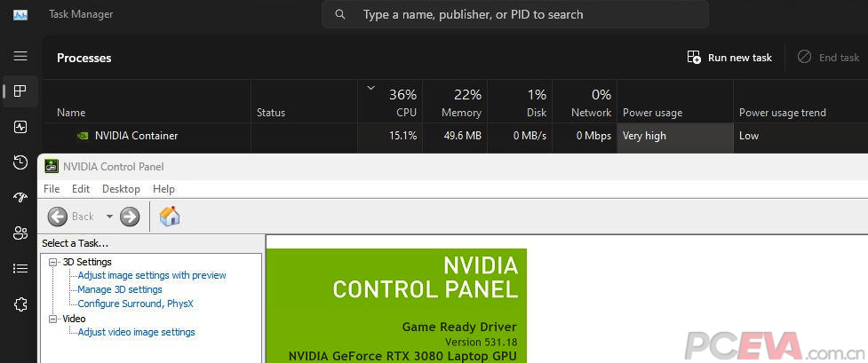Image resolution: width=868 pixels, height=363 pixels.
Task: Open Startup apps page icon
Action: tap(20, 198)
